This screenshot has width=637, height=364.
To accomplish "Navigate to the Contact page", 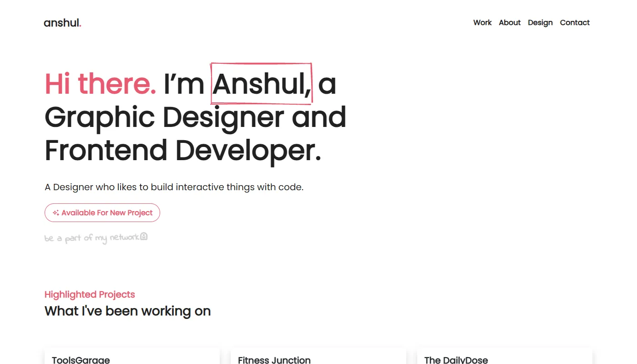I will click(575, 23).
